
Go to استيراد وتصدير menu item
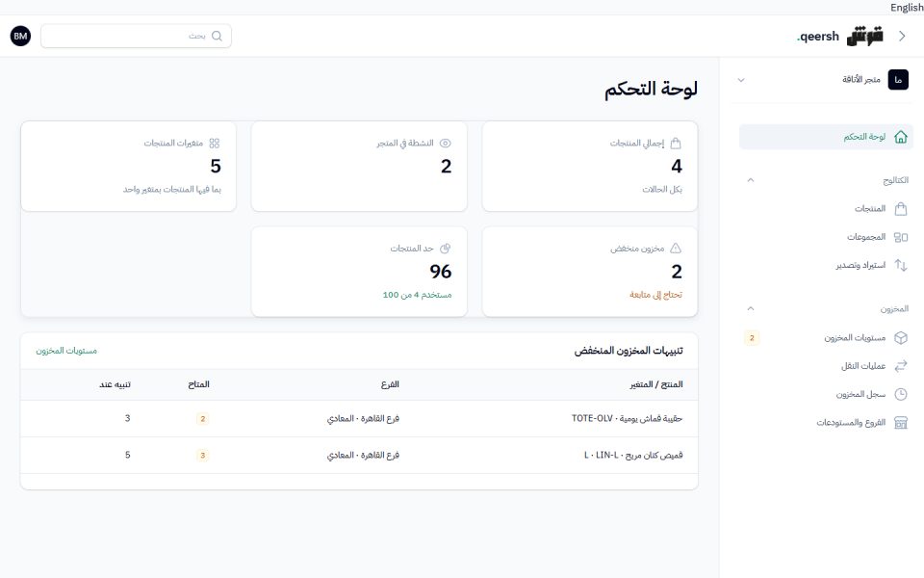(826, 266)
